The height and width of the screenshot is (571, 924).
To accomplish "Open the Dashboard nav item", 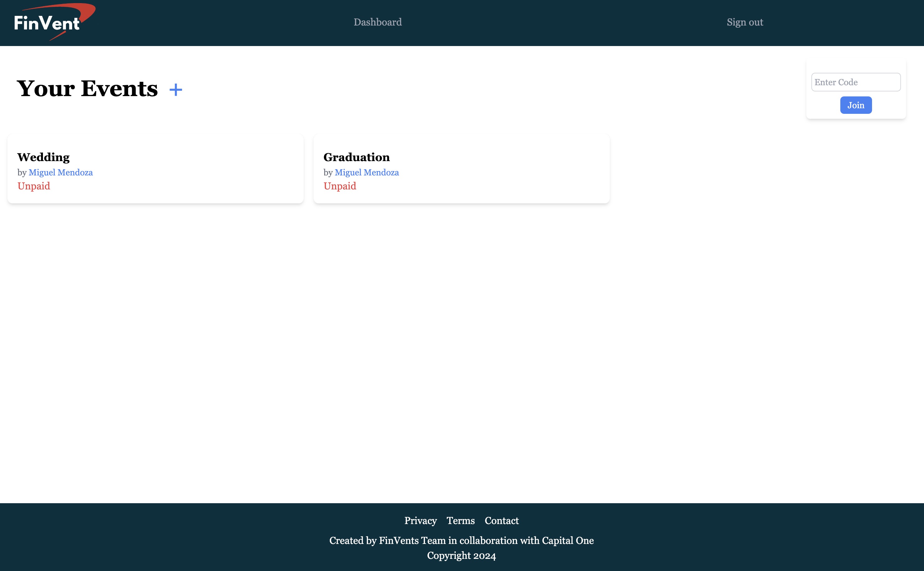I will click(x=377, y=22).
